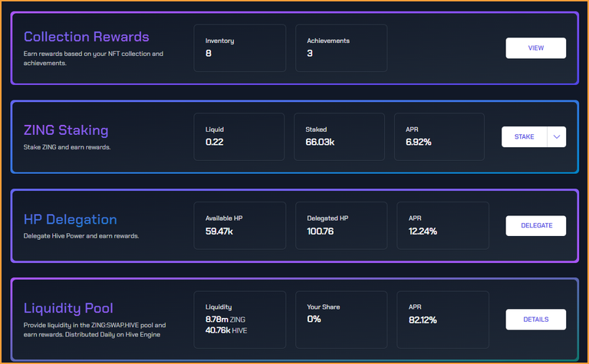Click the HP Delegation heading
The height and width of the screenshot is (364, 589).
pos(71,219)
